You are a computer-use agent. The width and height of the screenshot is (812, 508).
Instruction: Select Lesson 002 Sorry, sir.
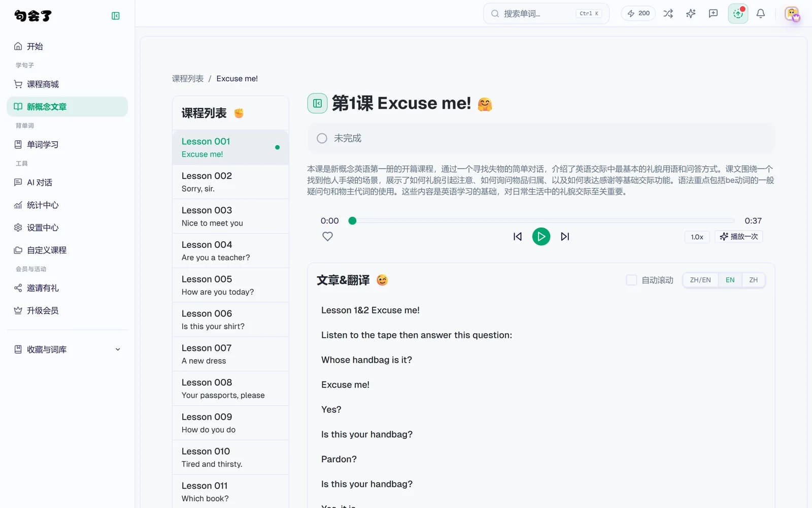(x=230, y=182)
